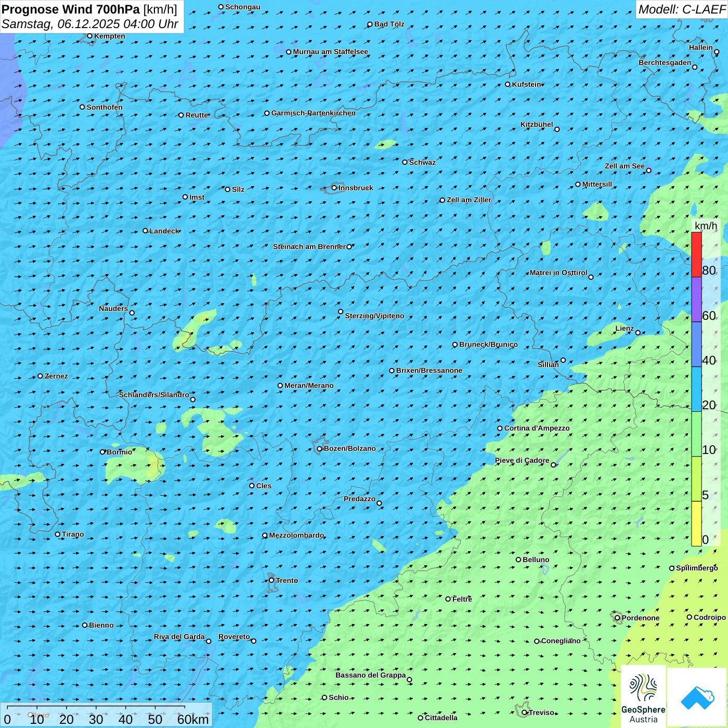728x728 pixels.
Task: Click the Kufstein location marker
Action: [x=508, y=84]
